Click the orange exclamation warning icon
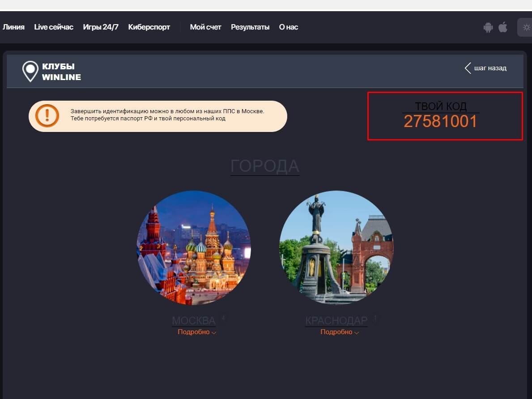The width and height of the screenshot is (532, 399). coord(47,116)
